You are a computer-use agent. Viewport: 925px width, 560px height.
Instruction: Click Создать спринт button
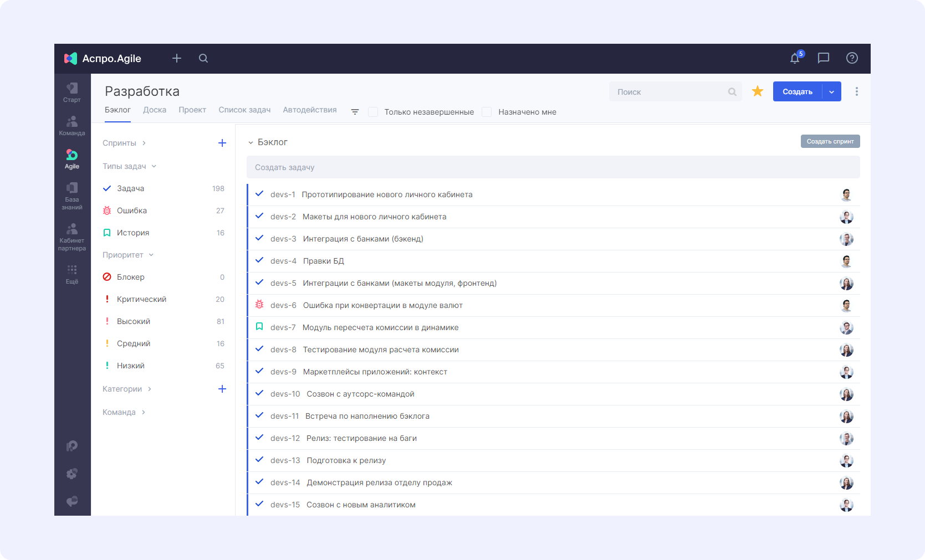(x=830, y=141)
